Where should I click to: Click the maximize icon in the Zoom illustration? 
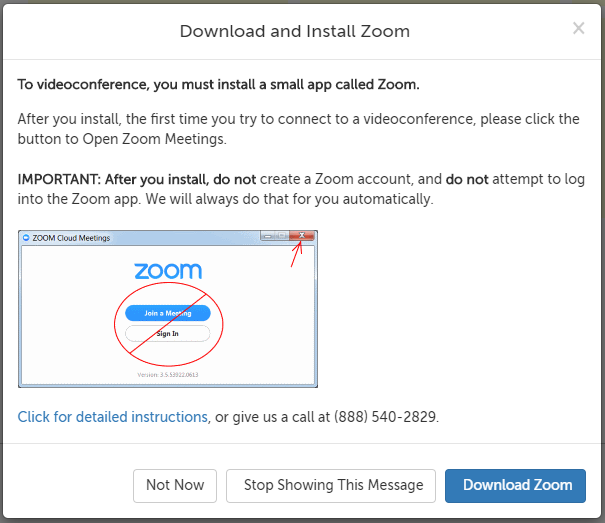click(283, 237)
